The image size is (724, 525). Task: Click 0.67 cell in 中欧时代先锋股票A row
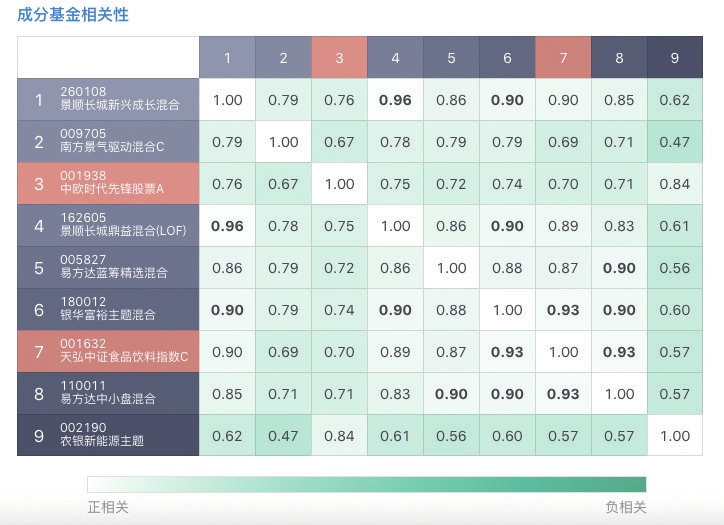(284, 184)
